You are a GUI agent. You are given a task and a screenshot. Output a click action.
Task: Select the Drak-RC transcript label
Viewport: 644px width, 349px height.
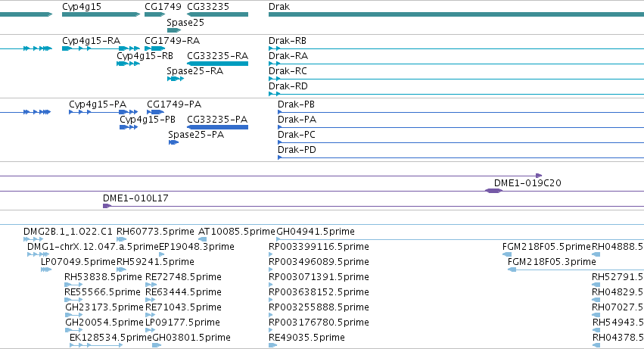[288, 71]
